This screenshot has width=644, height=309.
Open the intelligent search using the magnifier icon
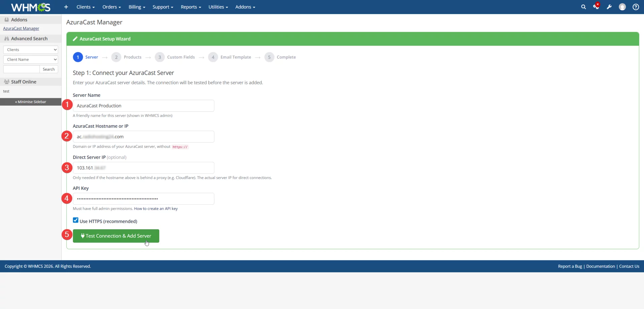click(584, 7)
